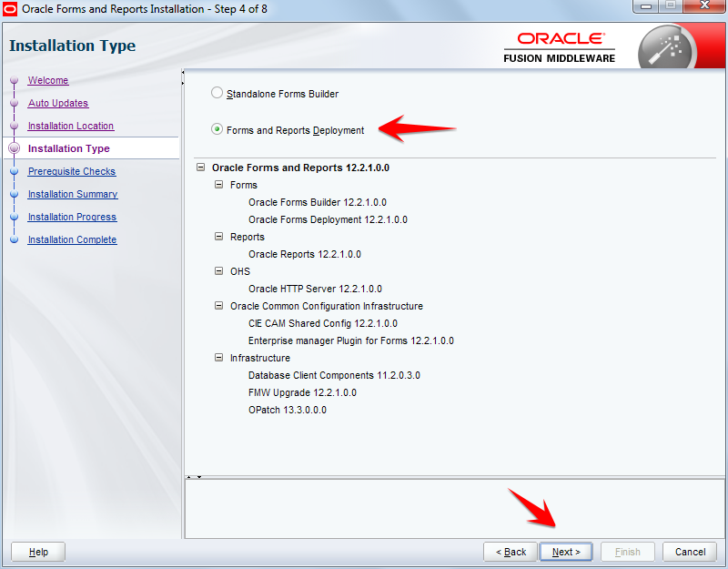Open the Installation Complete step
Screen dimensions: 728x569
[x=73, y=239]
